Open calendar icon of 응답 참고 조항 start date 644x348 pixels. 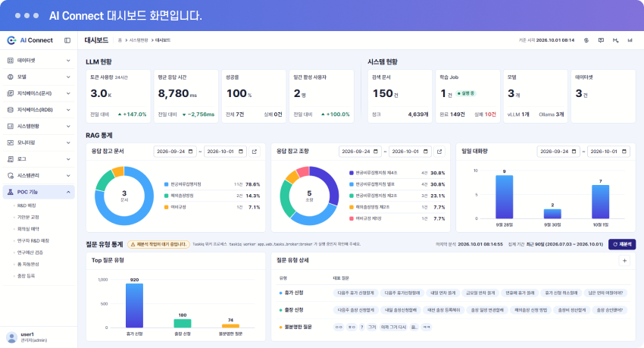(375, 152)
